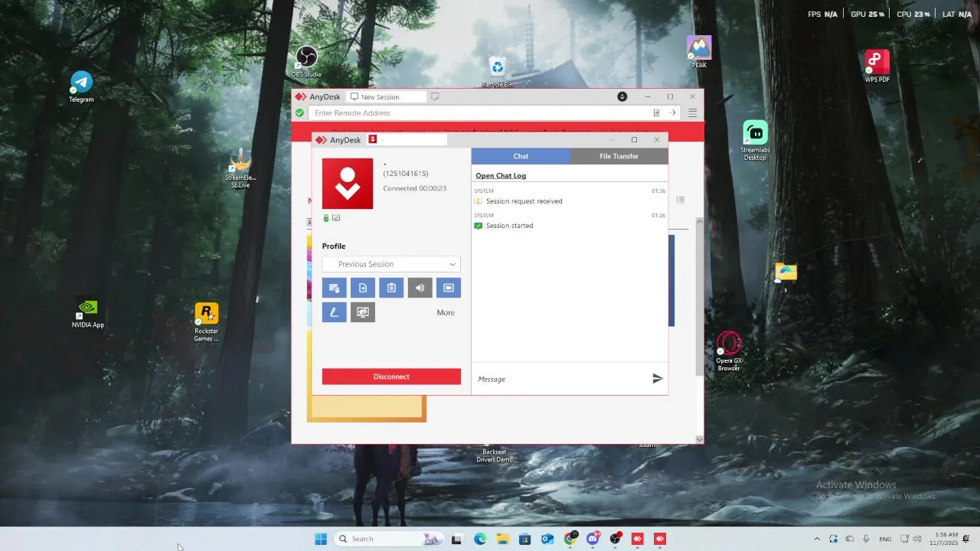Open notification bell in system tray
The image size is (980, 551).
click(x=966, y=539)
